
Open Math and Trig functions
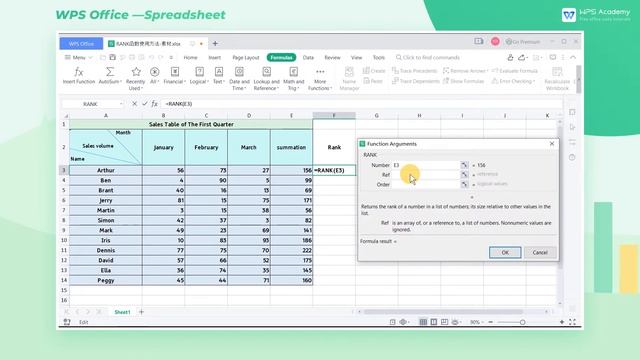[x=293, y=79]
